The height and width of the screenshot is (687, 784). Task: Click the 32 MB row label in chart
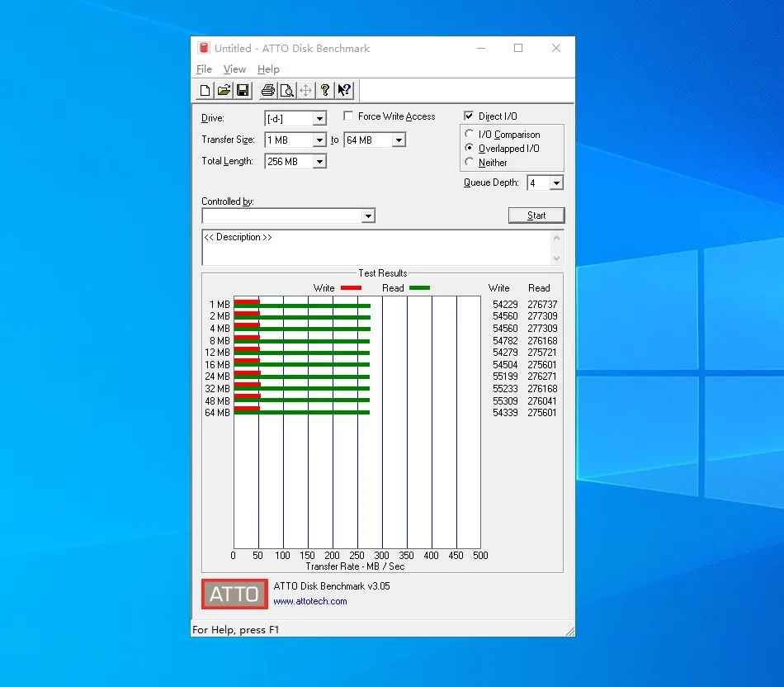click(218, 389)
